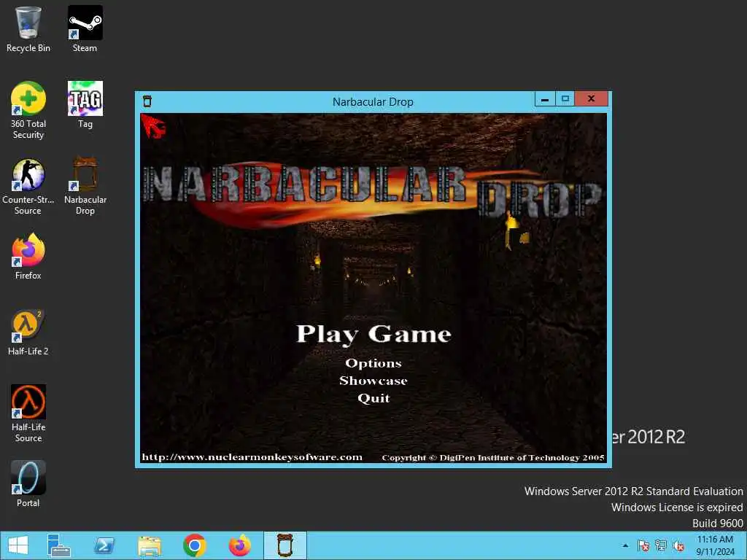Viewport: 747px width, 560px height.
Task: Click the Narbacular Drop window title icon
Action: pos(147,101)
